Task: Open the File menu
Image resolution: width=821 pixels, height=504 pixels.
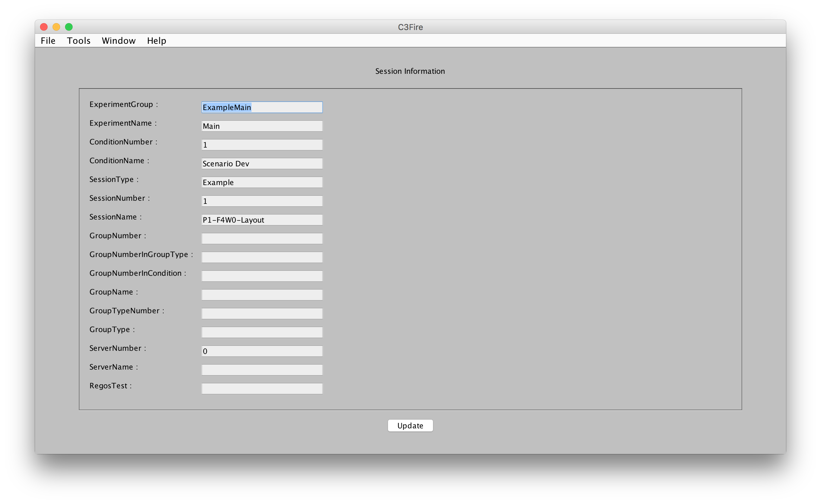Action: 48,41
